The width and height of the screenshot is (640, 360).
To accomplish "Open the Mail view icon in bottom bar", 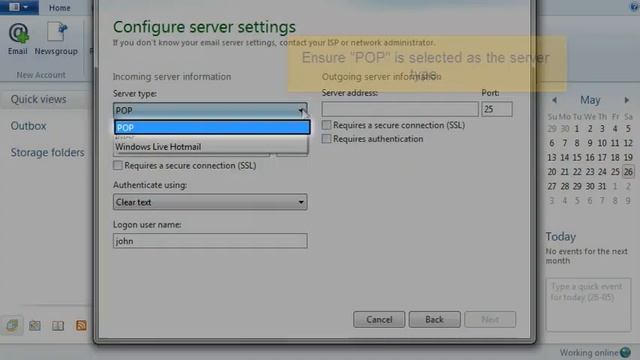I will click(x=12, y=325).
